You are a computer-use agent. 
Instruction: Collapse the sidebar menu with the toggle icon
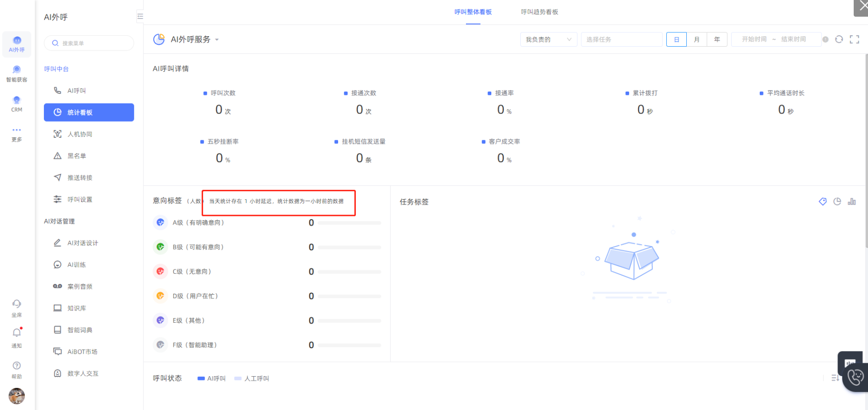pos(140,16)
